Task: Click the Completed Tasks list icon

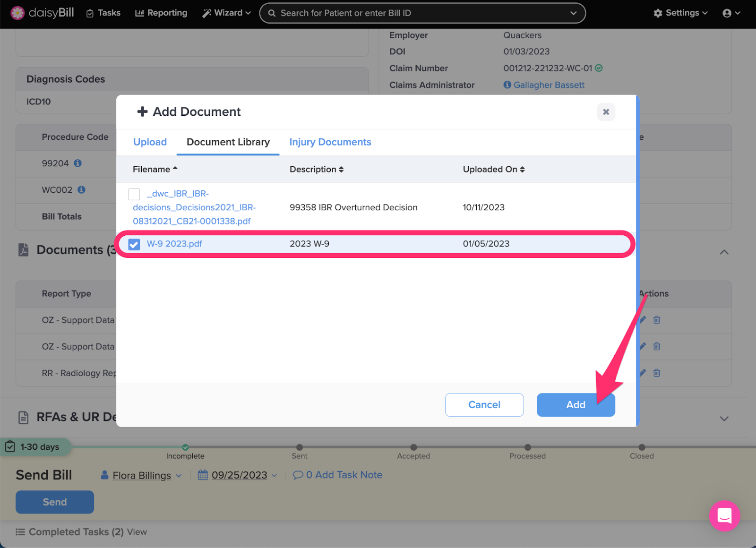Action: (x=20, y=532)
